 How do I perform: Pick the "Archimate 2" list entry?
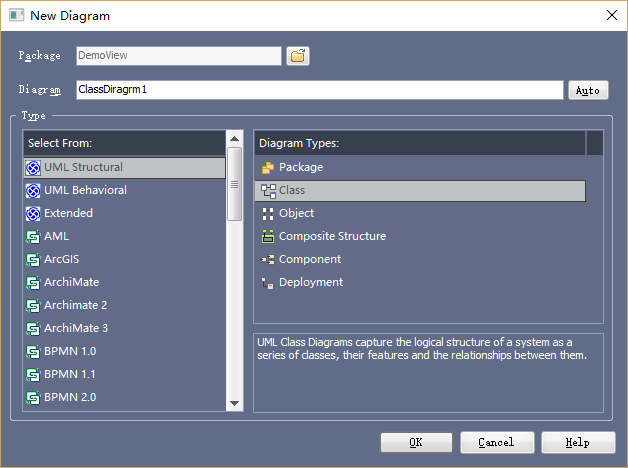pos(125,305)
